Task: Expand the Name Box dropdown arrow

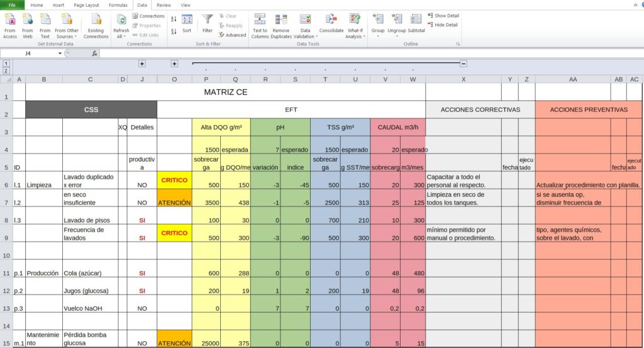Action: coord(60,53)
